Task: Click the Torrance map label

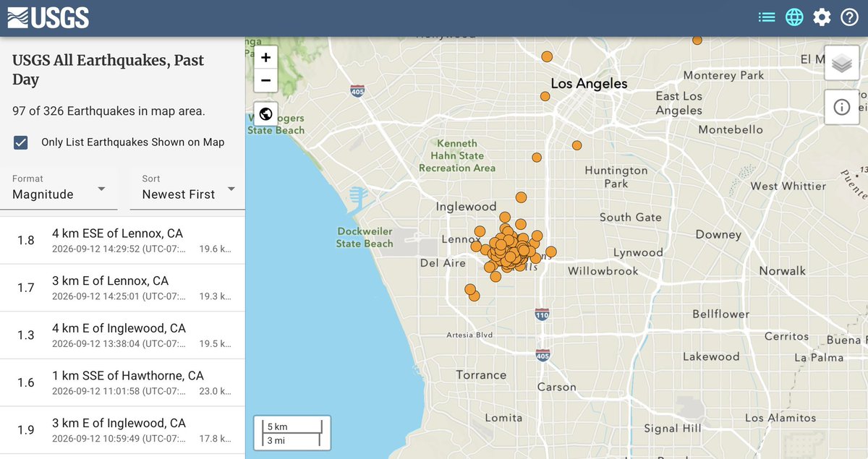Action: (x=481, y=375)
